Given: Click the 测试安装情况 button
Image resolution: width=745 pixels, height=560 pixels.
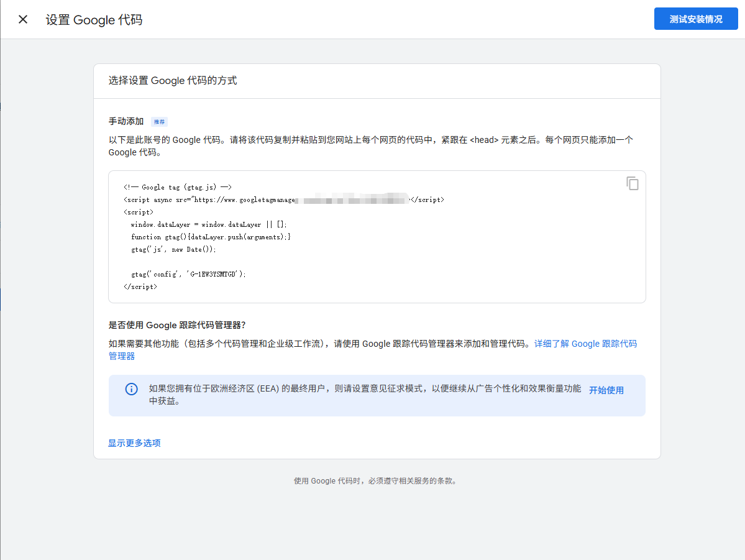Looking at the screenshot, I should [695, 19].
